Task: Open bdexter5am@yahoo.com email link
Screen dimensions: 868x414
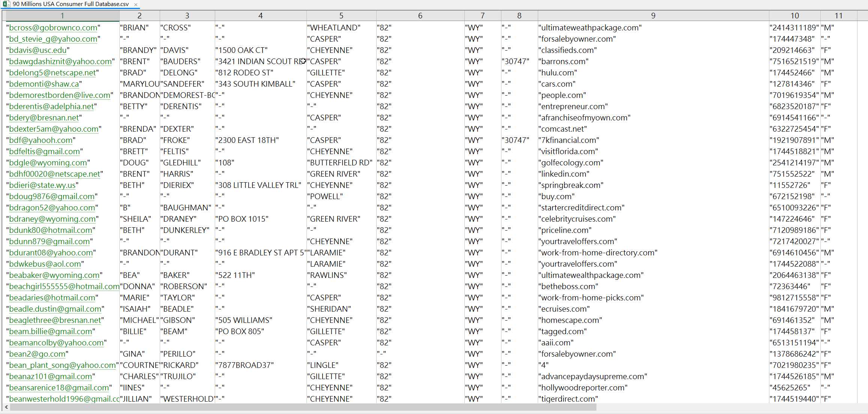Action: pyautogui.click(x=54, y=129)
